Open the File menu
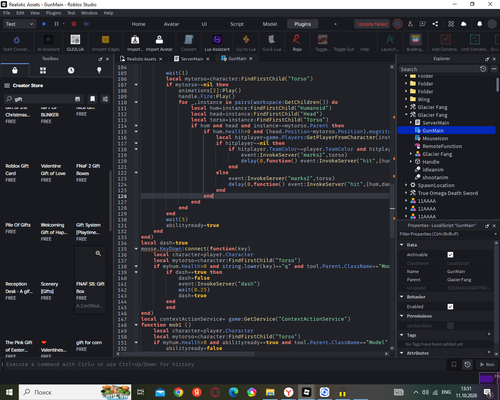 click(x=7, y=13)
